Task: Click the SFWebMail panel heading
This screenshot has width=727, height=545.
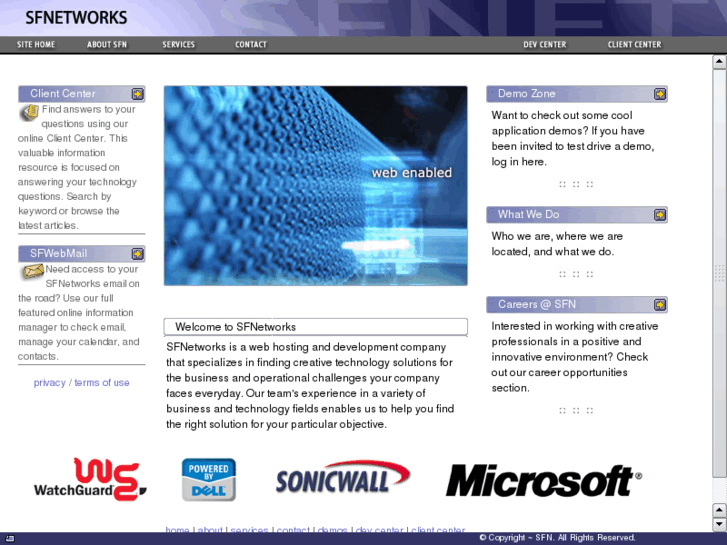Action: click(82, 254)
